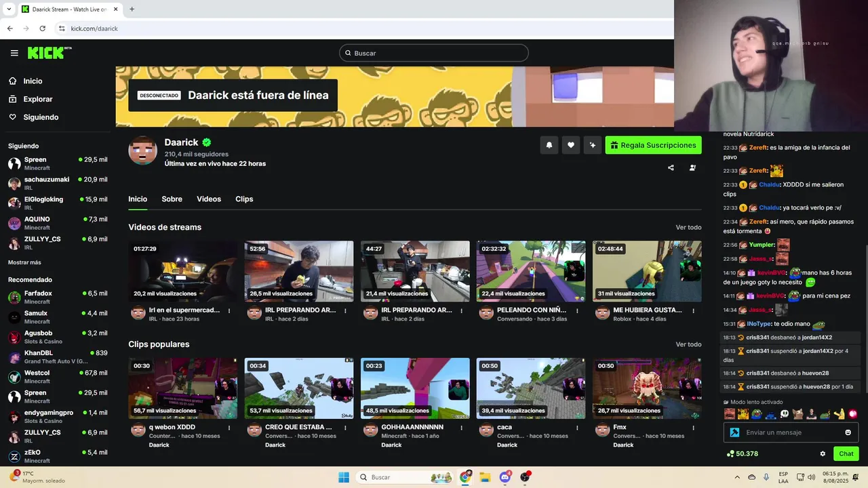Click KhanDBL avatar in Recomendado
The height and width of the screenshot is (488, 868).
[x=14, y=357]
